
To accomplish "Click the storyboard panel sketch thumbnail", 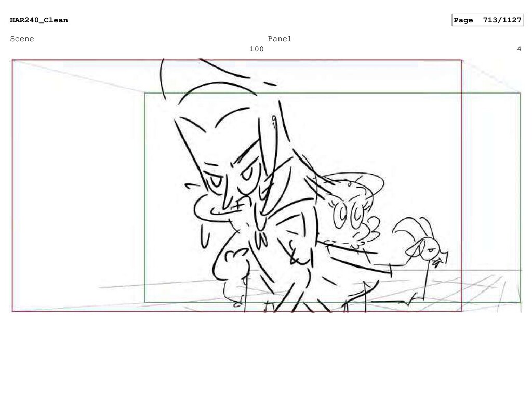I will point(267,185).
